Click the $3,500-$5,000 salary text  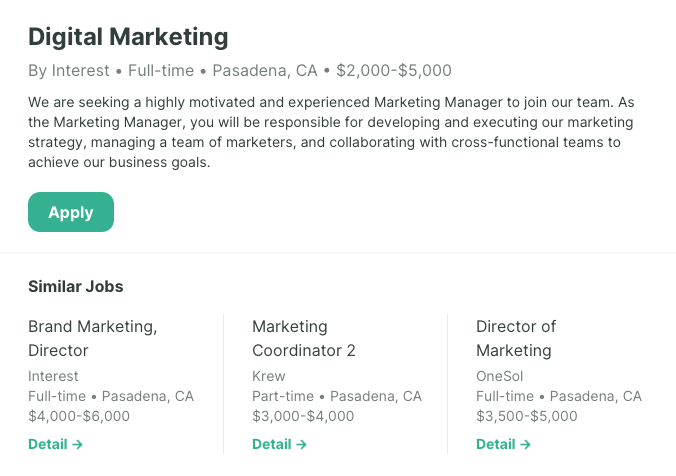click(x=527, y=416)
